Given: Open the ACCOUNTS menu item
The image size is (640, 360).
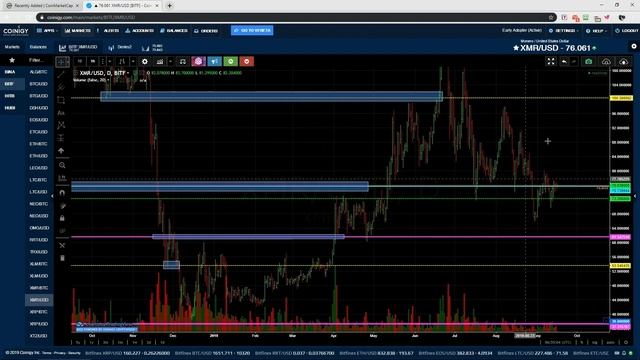Looking at the screenshot, I should (140, 31).
